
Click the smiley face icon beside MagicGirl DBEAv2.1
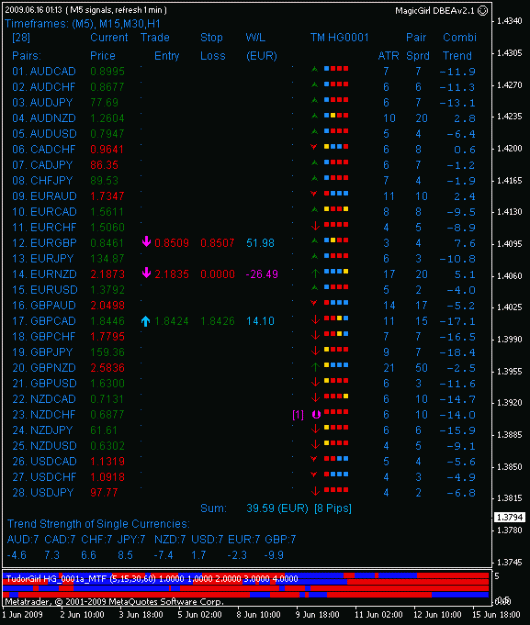[x=483, y=11]
